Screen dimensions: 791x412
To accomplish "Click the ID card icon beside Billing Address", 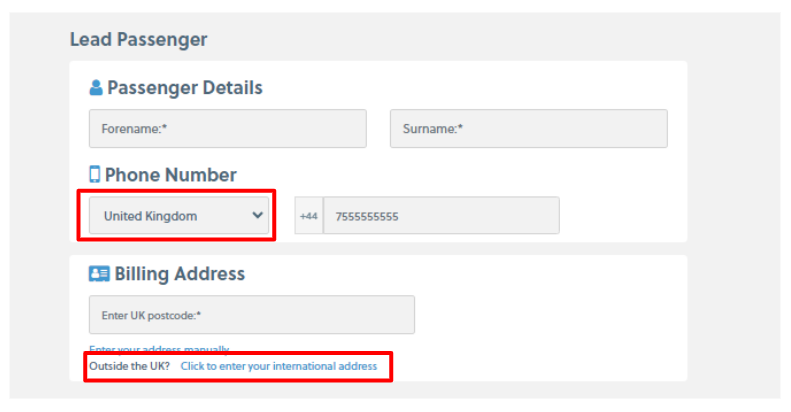I will point(99,273).
